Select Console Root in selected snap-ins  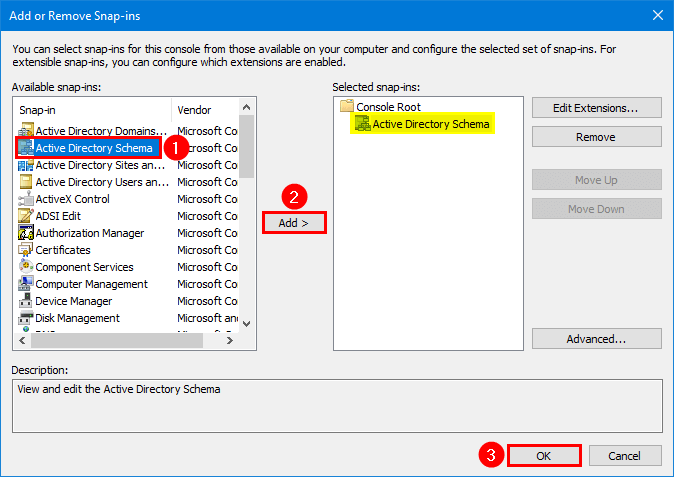388,107
